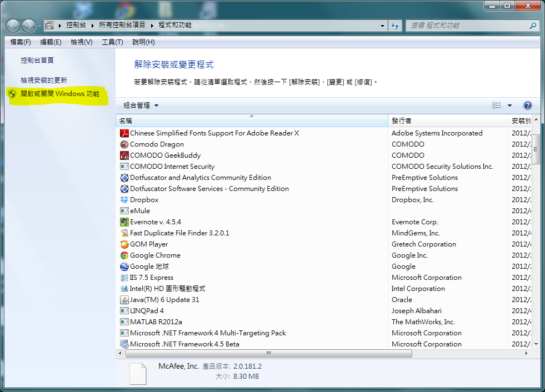Click the refresh arrows beside address bar
Viewport: 545px width, 392px height.
tap(395, 26)
